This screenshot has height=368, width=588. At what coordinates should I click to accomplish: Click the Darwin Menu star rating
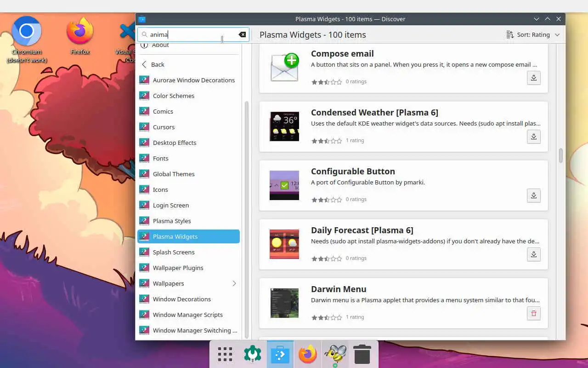tap(327, 317)
